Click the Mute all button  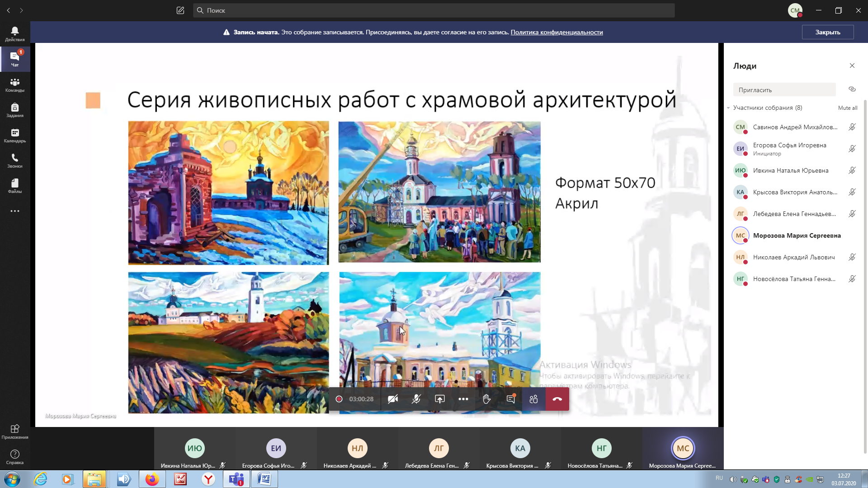click(x=848, y=108)
